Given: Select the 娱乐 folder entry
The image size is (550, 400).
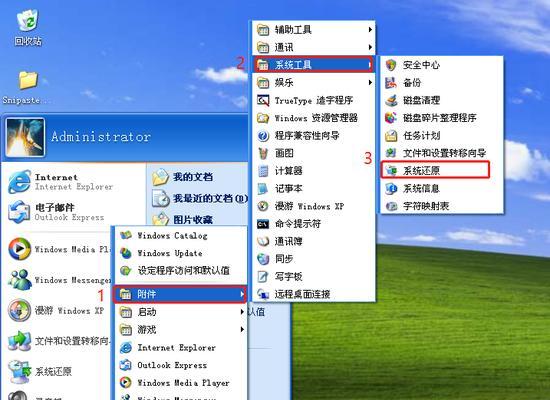Looking at the screenshot, I should (x=314, y=82).
